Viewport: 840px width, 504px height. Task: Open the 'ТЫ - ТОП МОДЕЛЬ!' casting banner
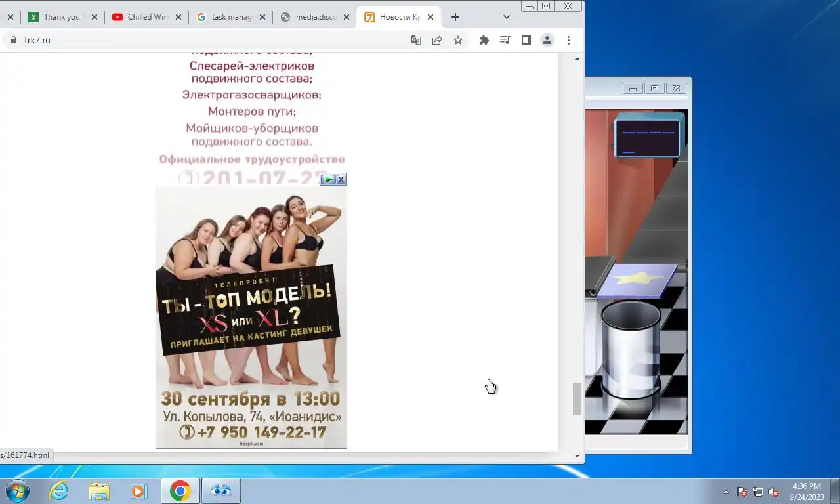click(251, 317)
